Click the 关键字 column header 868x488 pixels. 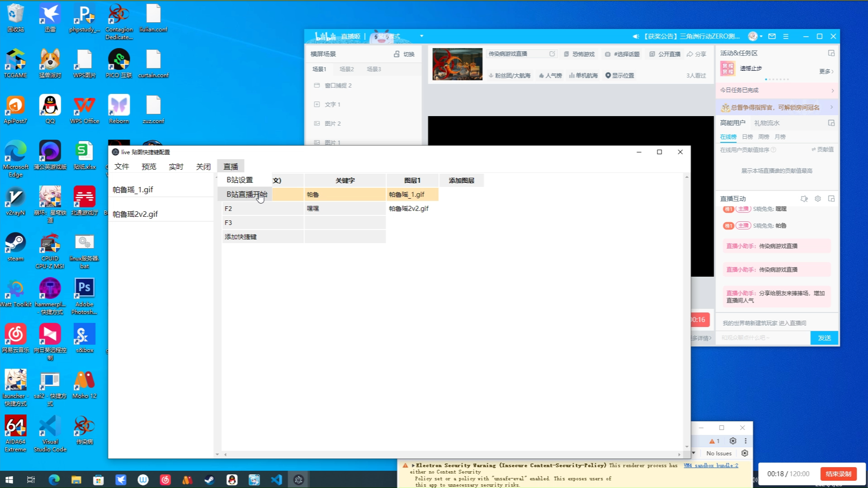pyautogui.click(x=345, y=181)
